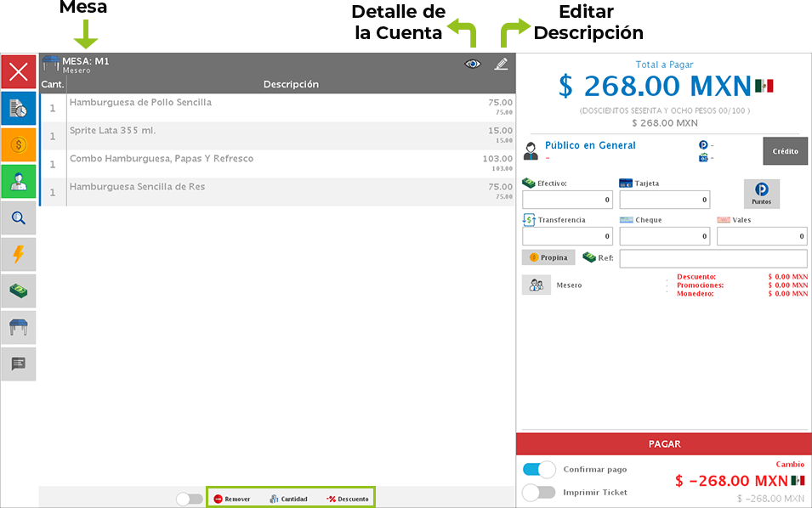Open the orange dollar coin sidebar icon
This screenshot has width=812, height=508.
[x=19, y=145]
